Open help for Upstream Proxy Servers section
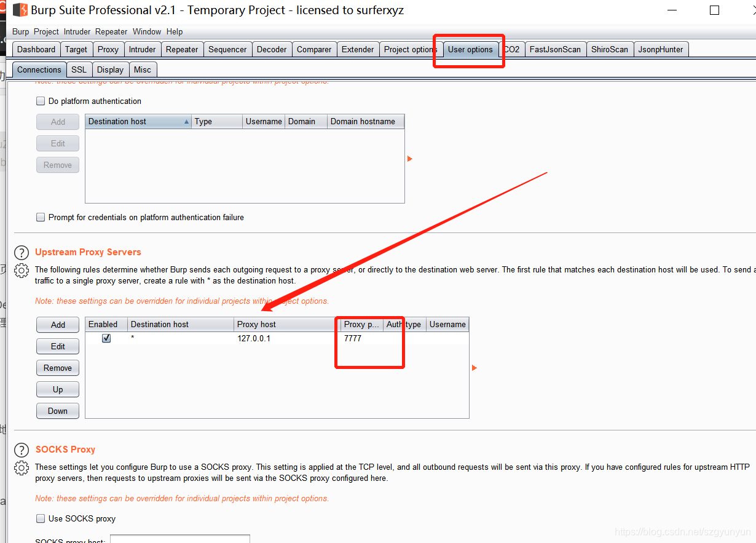This screenshot has width=756, height=543. click(x=22, y=253)
